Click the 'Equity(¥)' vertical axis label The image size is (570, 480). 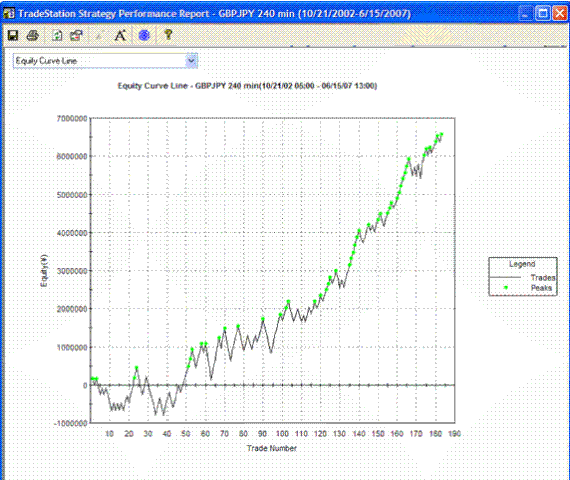(x=44, y=271)
